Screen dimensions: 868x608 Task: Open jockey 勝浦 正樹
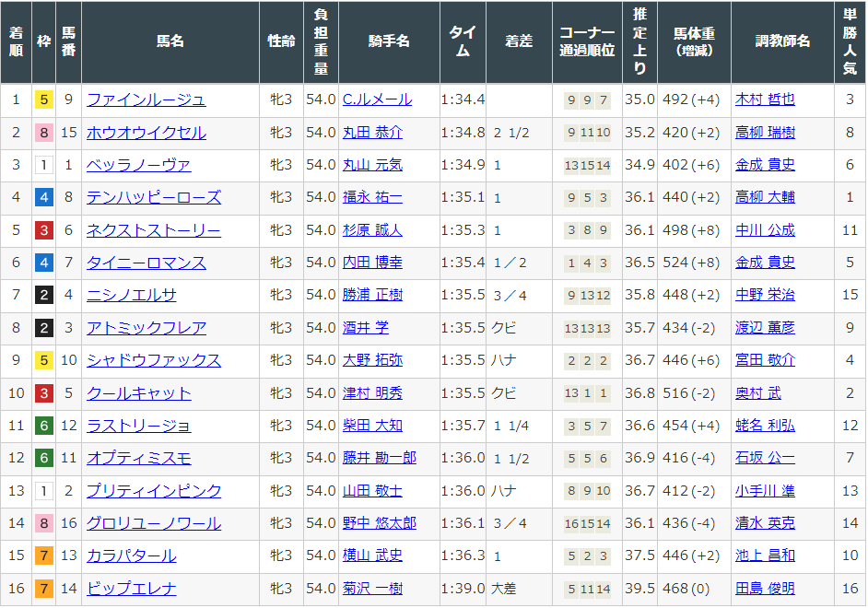372,295
